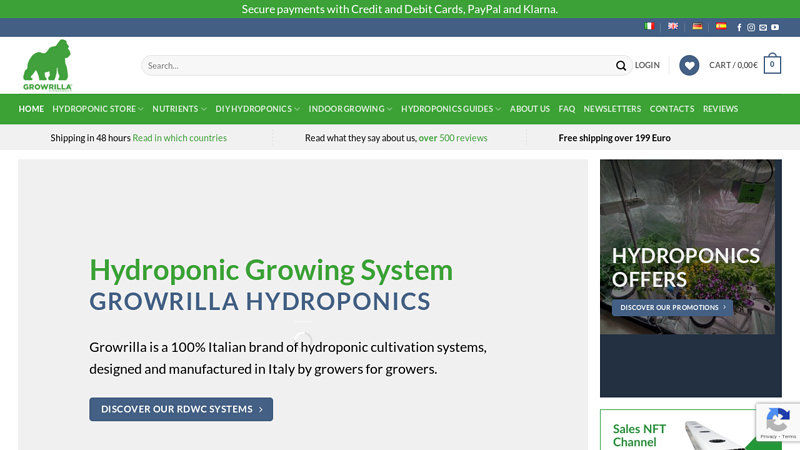Open the Reviews menu item
This screenshot has height=450, width=800.
pyautogui.click(x=720, y=109)
